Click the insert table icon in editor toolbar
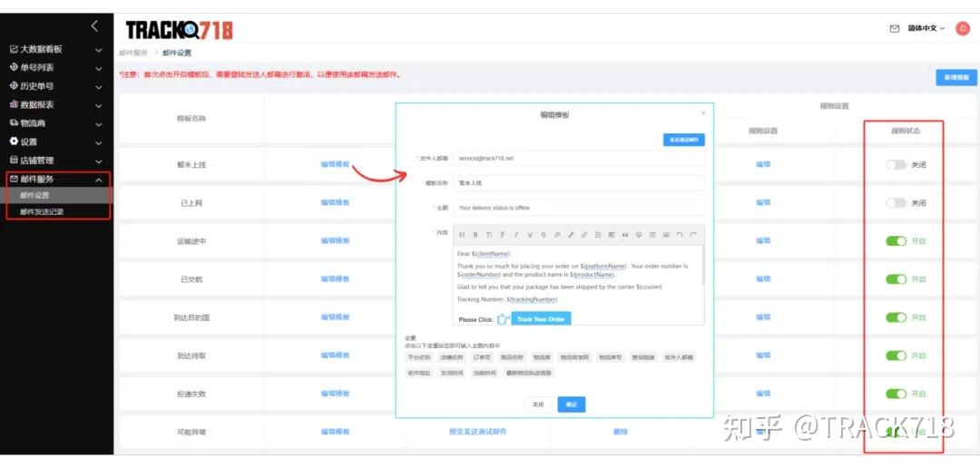The image size is (980, 468). pos(652,235)
